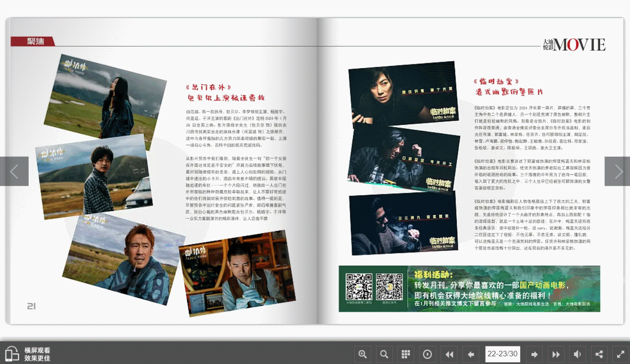The width and height of the screenshot is (630, 364).
Task: Show the page thumbnails grid
Action: (x=406, y=354)
